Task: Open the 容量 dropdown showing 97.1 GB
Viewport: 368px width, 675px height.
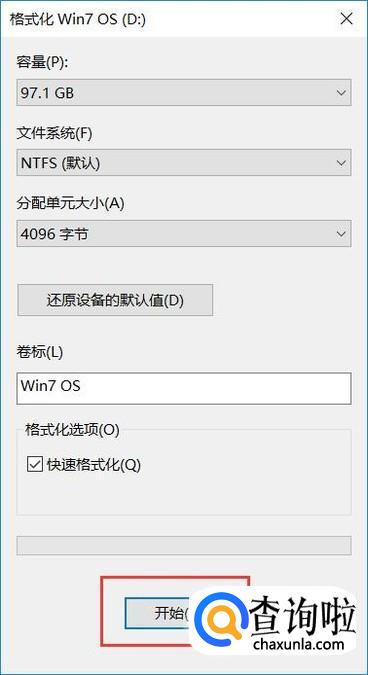Action: tap(184, 93)
